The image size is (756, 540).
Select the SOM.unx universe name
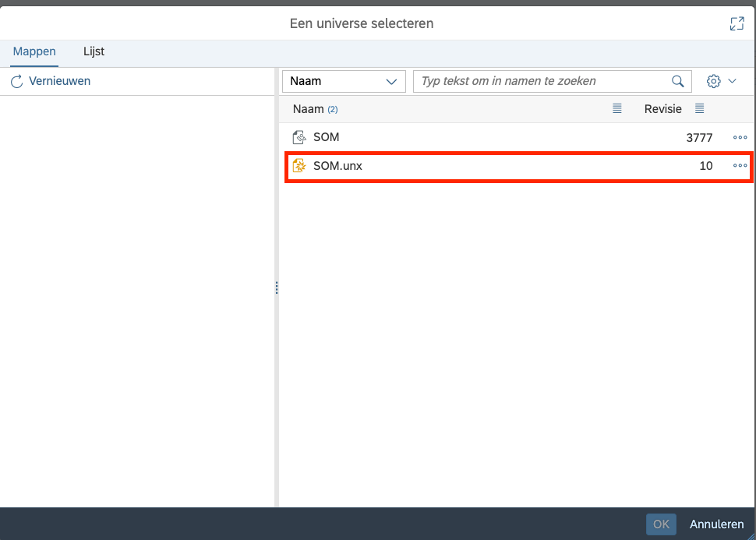coord(337,166)
